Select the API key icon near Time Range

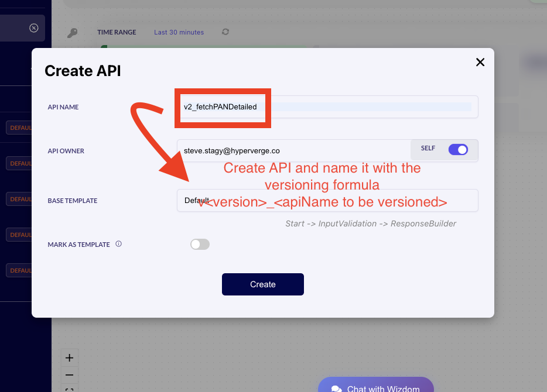71,32
